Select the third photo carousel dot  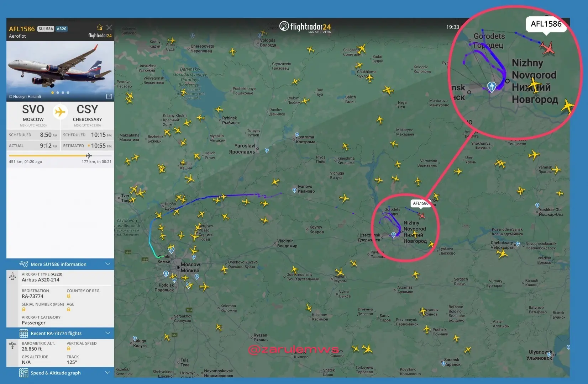click(63, 92)
